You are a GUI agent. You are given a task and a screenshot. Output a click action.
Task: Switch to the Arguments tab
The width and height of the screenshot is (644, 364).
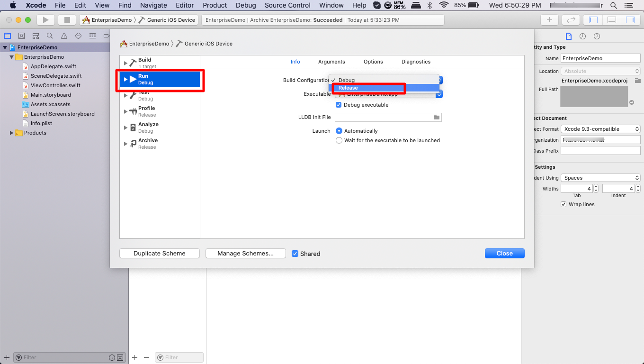click(331, 62)
